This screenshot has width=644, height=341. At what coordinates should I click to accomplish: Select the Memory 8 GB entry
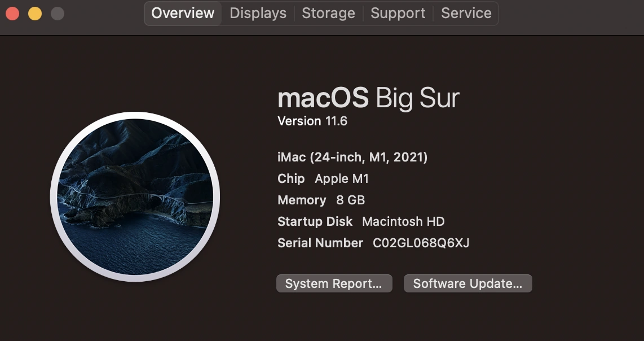pos(320,200)
